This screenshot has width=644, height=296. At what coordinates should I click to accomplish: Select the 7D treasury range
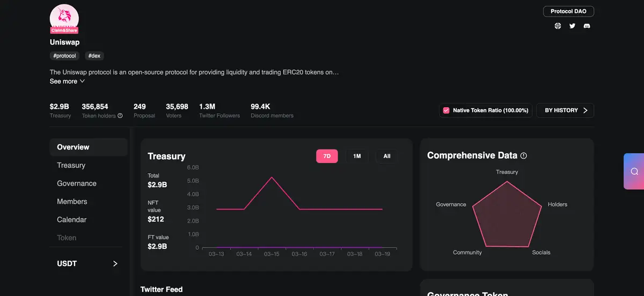tap(327, 156)
